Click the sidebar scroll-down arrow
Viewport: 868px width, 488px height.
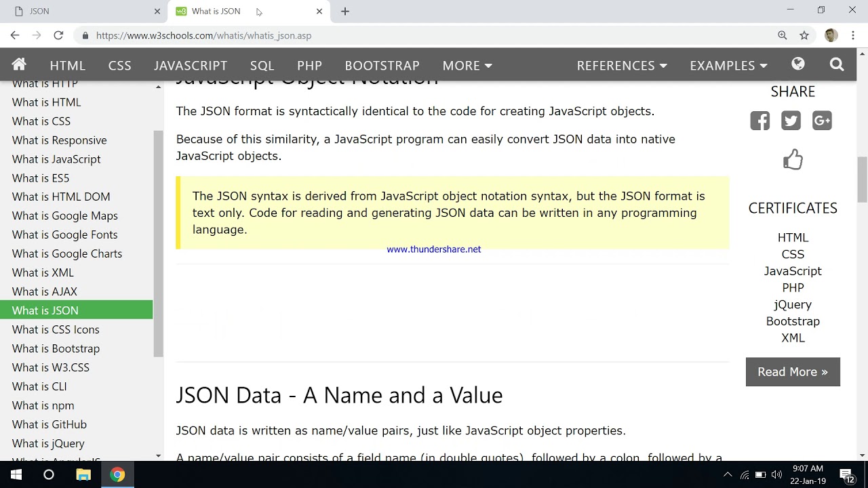pos(158,456)
